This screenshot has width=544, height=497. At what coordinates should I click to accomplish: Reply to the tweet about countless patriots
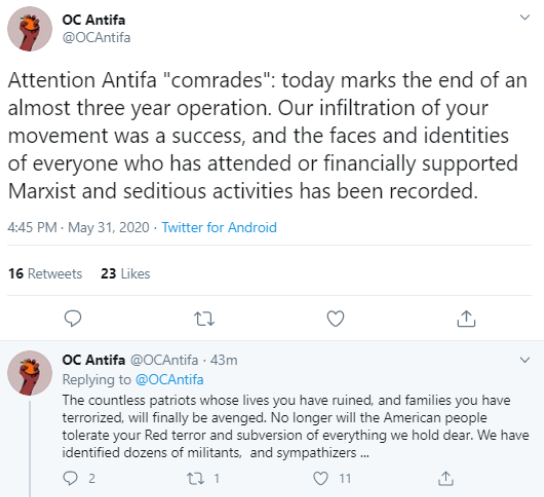70,478
